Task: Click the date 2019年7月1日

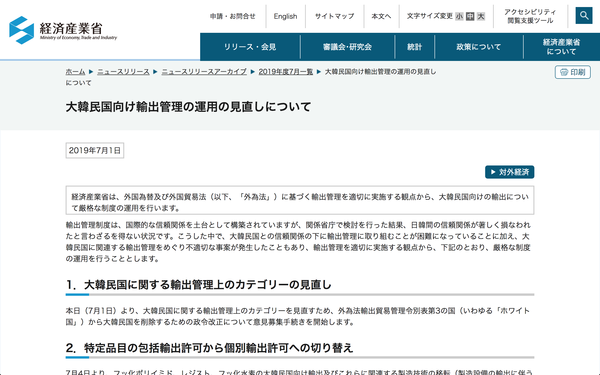Action: 95,150
